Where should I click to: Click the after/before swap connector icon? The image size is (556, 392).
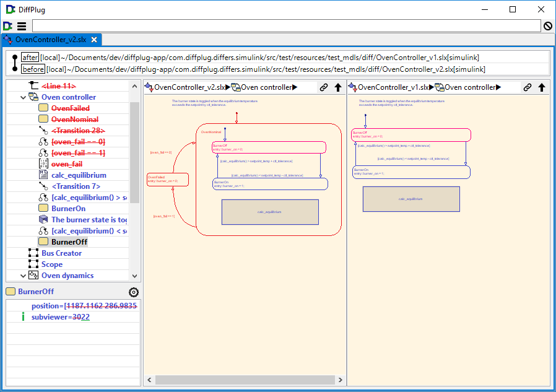click(14, 63)
